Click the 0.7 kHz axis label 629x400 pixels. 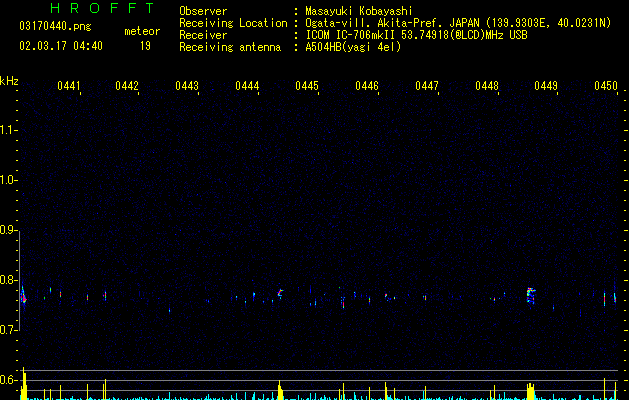[8, 330]
